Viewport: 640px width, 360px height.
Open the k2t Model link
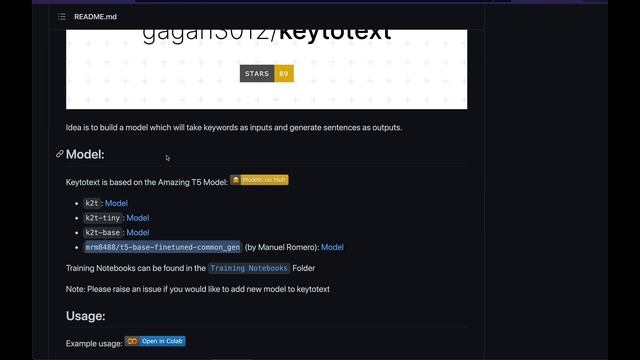tap(116, 203)
